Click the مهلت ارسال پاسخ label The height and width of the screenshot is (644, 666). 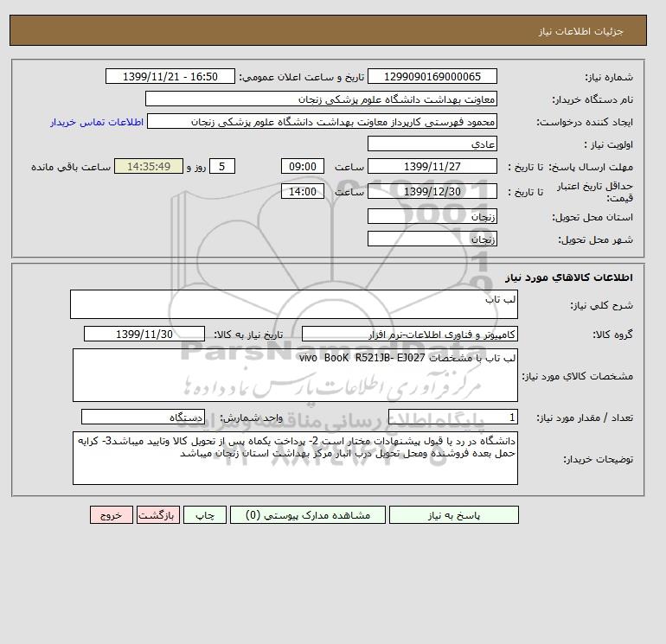click(591, 167)
